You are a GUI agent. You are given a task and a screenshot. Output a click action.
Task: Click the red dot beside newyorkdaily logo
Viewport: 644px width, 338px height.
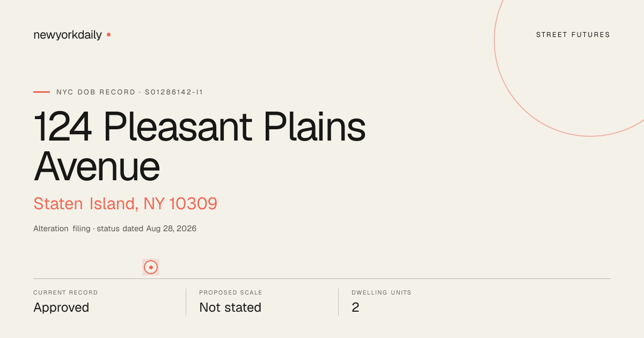[108, 34]
